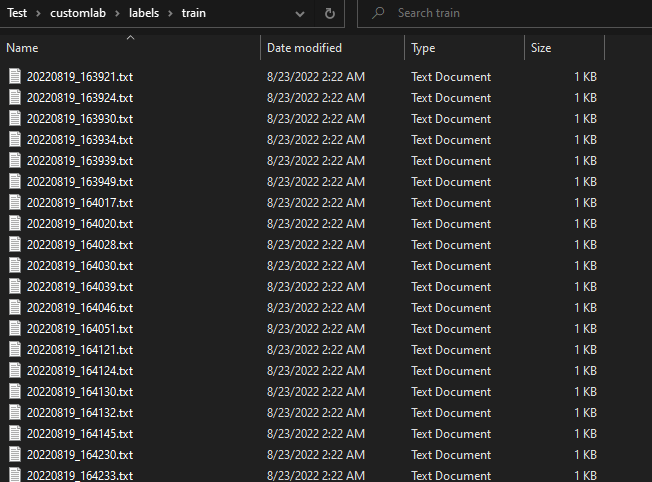Expand chevron after Test in breadcrumb
Screen dimensions: 652x482
38,13
